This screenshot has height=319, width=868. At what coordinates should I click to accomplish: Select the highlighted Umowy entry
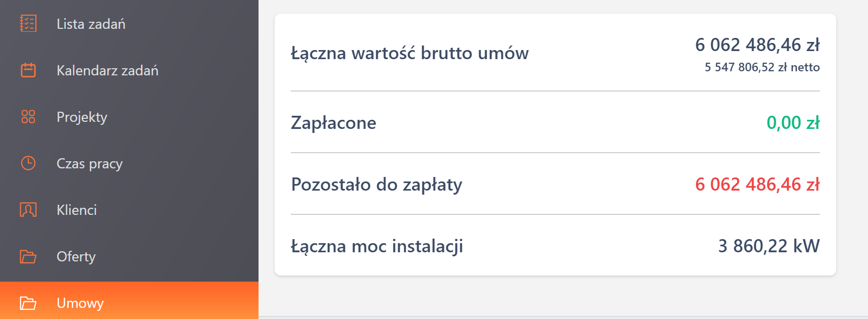click(x=79, y=303)
